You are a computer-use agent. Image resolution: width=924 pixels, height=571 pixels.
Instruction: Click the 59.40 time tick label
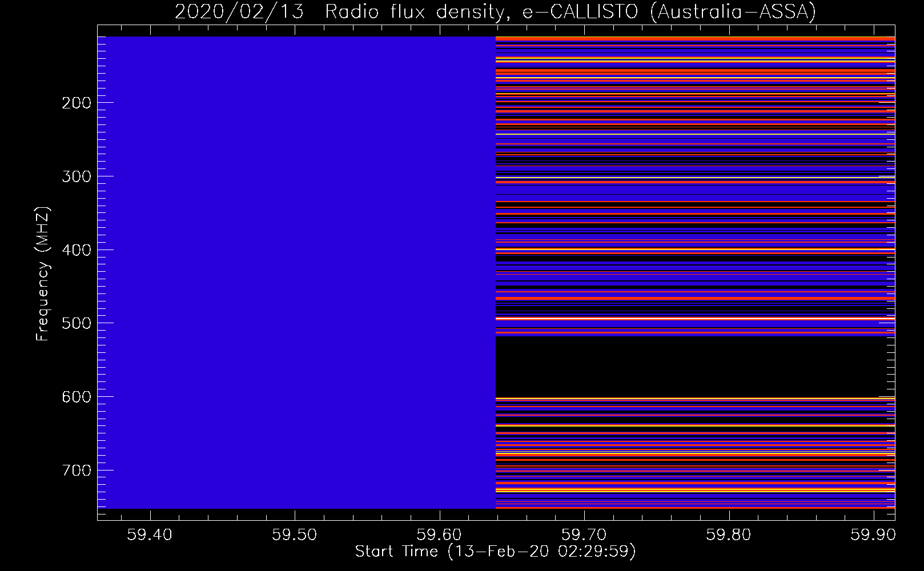150,535
